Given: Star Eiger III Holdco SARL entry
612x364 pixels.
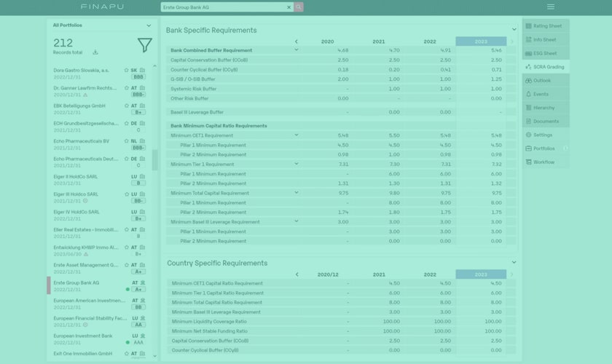Looking at the screenshot, I should pyautogui.click(x=126, y=194).
